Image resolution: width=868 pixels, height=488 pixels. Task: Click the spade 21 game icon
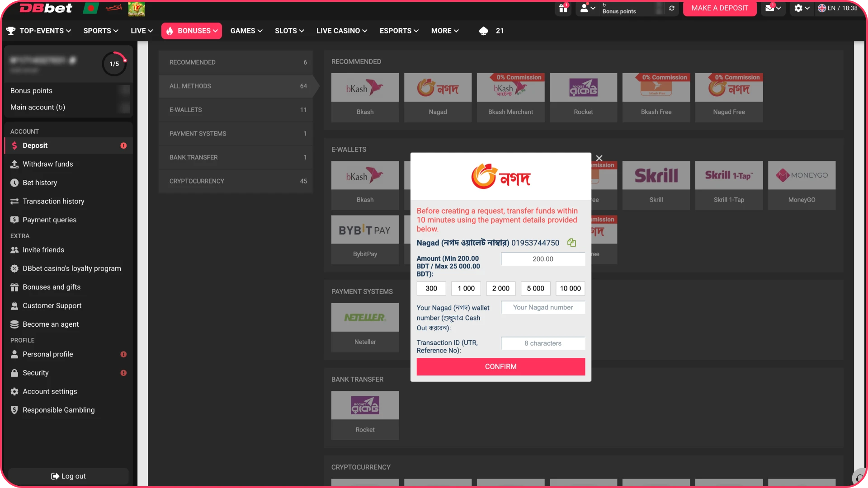pos(491,31)
